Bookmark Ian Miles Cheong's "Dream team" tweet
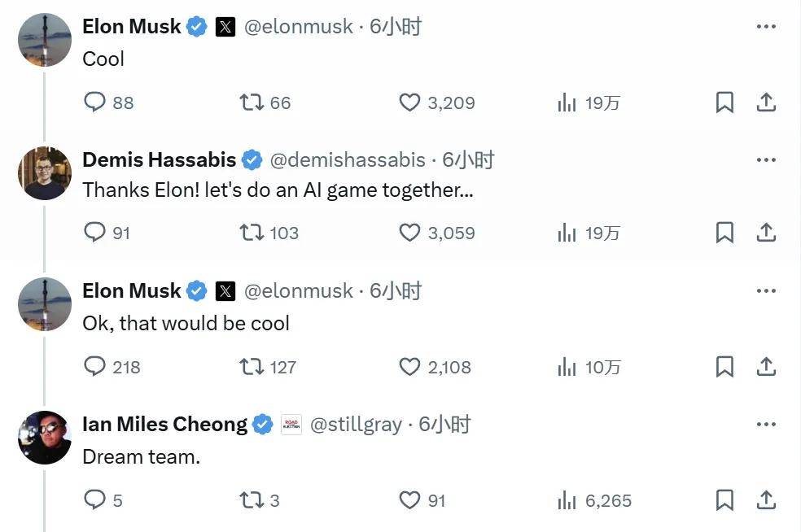Screen dimensions: 801x532 [x=724, y=499]
